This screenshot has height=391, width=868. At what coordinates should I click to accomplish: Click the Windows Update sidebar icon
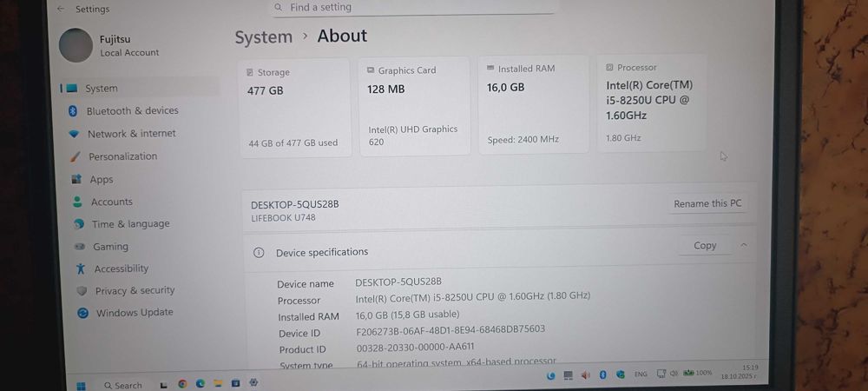click(x=83, y=313)
